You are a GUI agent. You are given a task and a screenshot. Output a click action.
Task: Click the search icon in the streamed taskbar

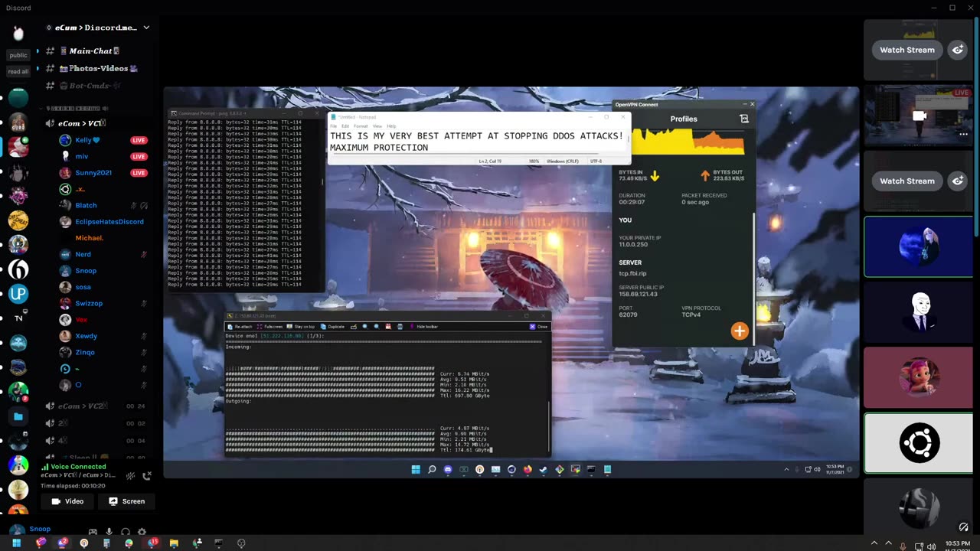pyautogui.click(x=432, y=469)
